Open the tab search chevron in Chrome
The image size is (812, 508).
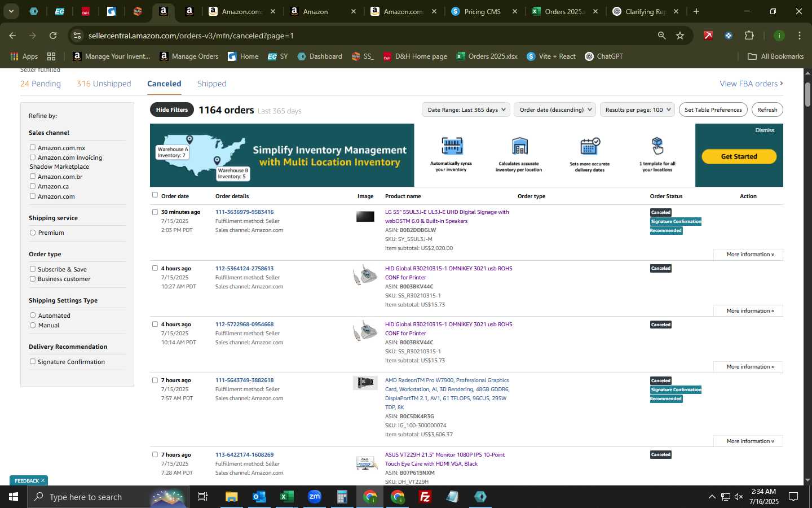(x=11, y=11)
